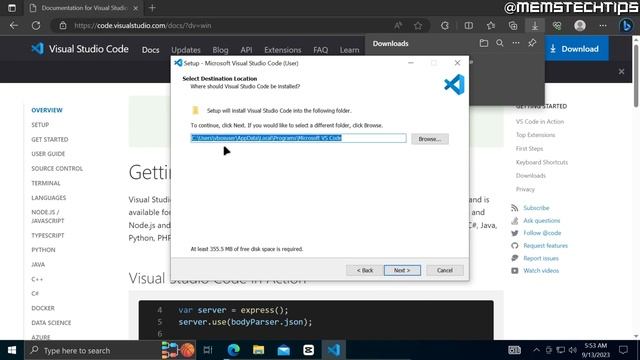The image size is (640, 360).
Task: Click Keyboard Shortcuts in right sidebar
Action: [542, 162]
